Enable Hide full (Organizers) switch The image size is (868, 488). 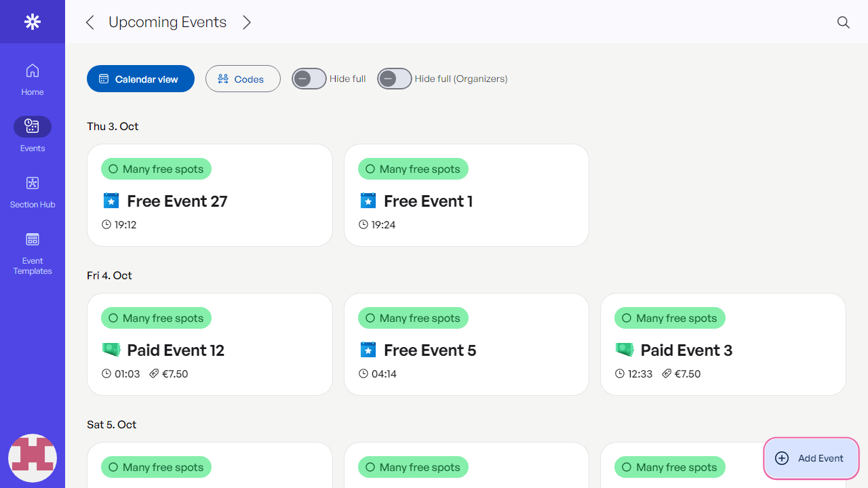point(395,79)
